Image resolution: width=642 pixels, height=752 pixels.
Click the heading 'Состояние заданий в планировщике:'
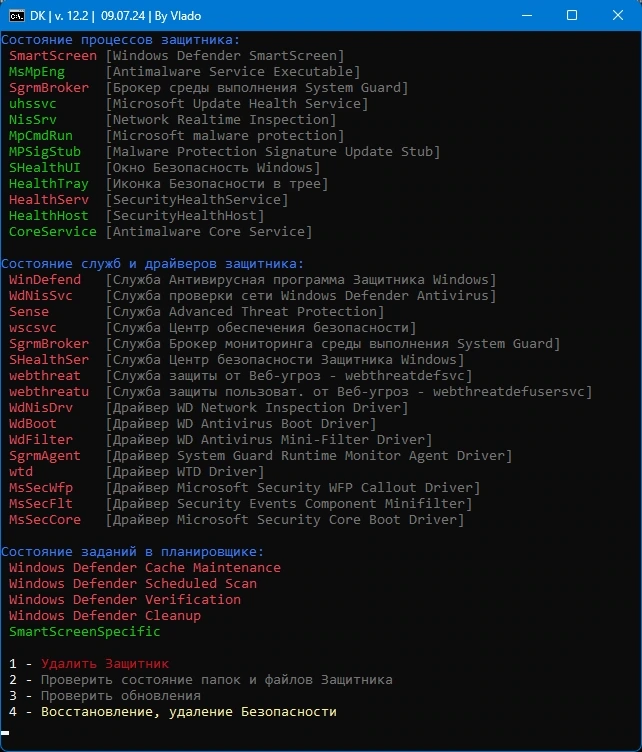click(132, 552)
